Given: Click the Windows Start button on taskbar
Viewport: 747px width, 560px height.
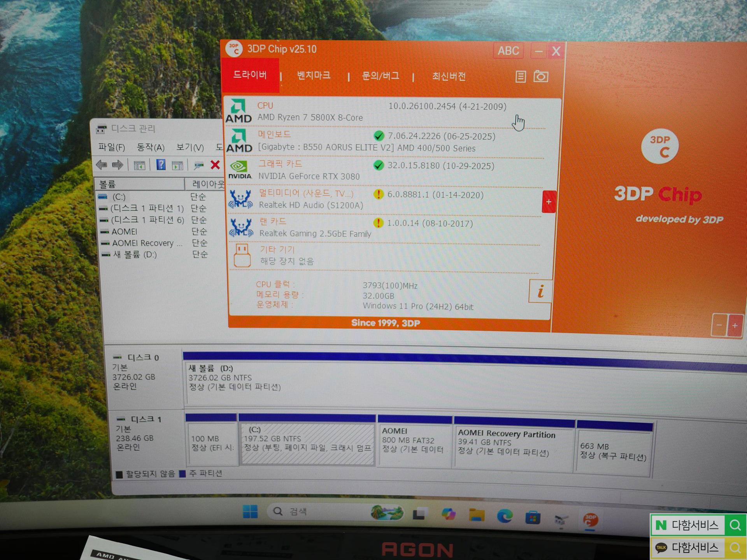Looking at the screenshot, I should pos(250,511).
